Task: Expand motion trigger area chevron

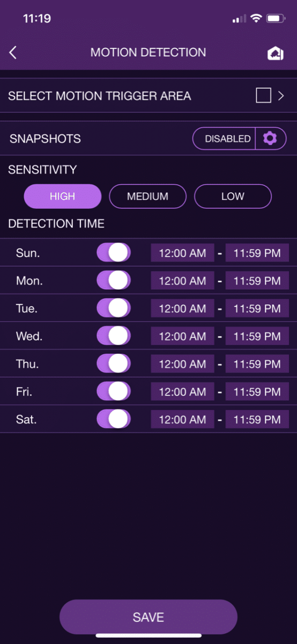Action: pyautogui.click(x=281, y=96)
